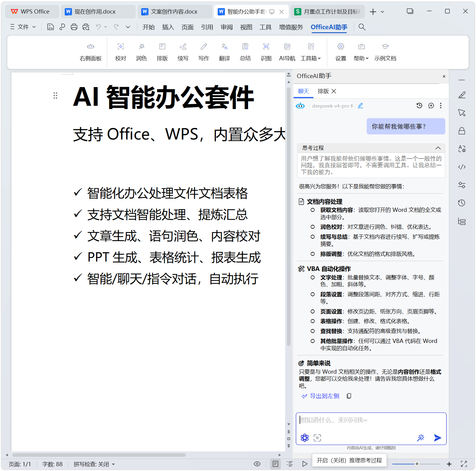Image resolution: width=476 pixels, height=471 pixels.
Task: Zoom in with the plus button
Action: pos(449,464)
